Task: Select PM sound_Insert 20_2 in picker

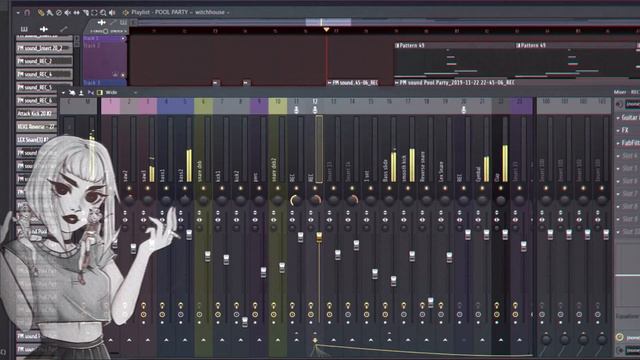Action: coord(44,48)
